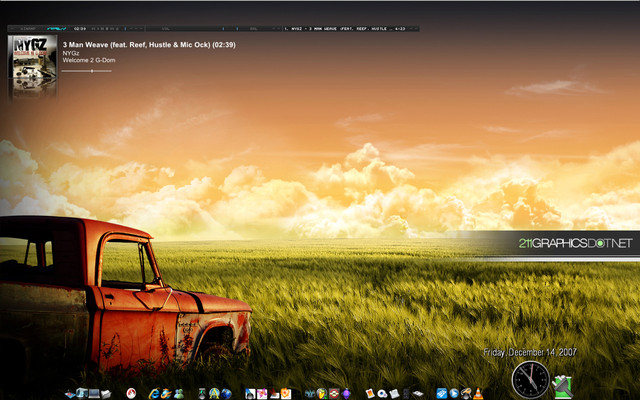
Task: Launch Google Earth globe icon in dock
Action: [x=226, y=393]
